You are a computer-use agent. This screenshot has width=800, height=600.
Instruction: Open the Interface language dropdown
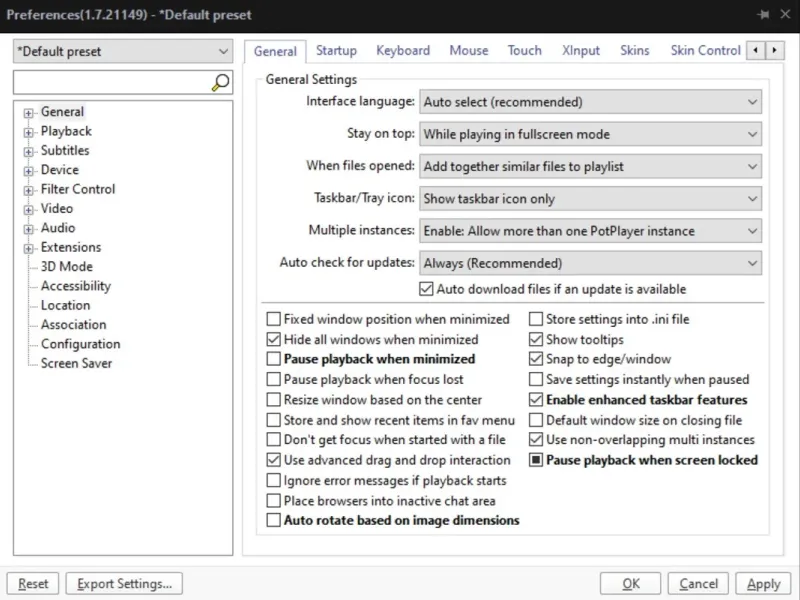pos(590,102)
